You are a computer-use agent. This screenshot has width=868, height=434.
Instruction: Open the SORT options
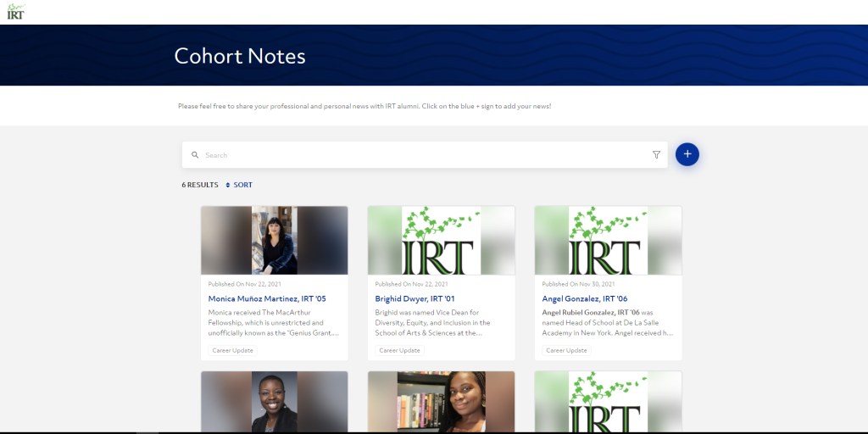[242, 185]
